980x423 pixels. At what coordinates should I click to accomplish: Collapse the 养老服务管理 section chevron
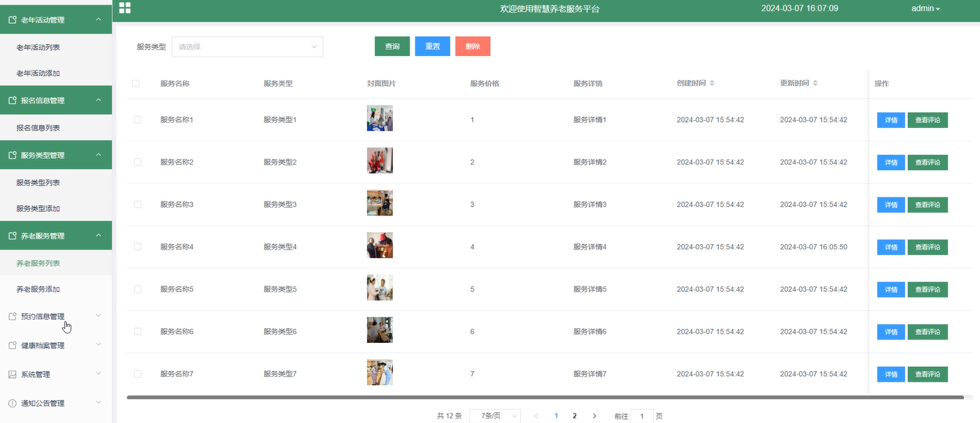point(99,236)
